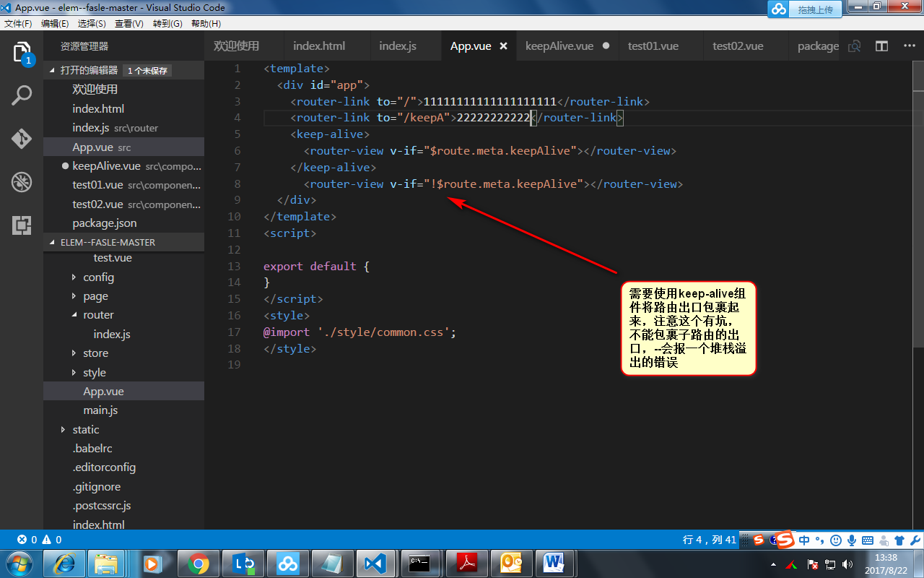Show hidden system tray icons arrow
The image size is (924, 578).
tap(774, 564)
